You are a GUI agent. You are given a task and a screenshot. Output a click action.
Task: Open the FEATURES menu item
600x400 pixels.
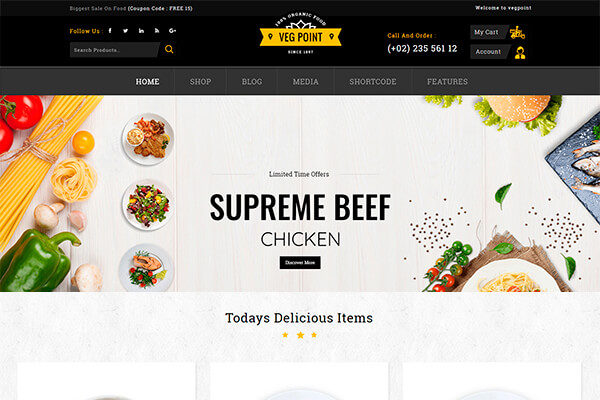pyautogui.click(x=447, y=82)
